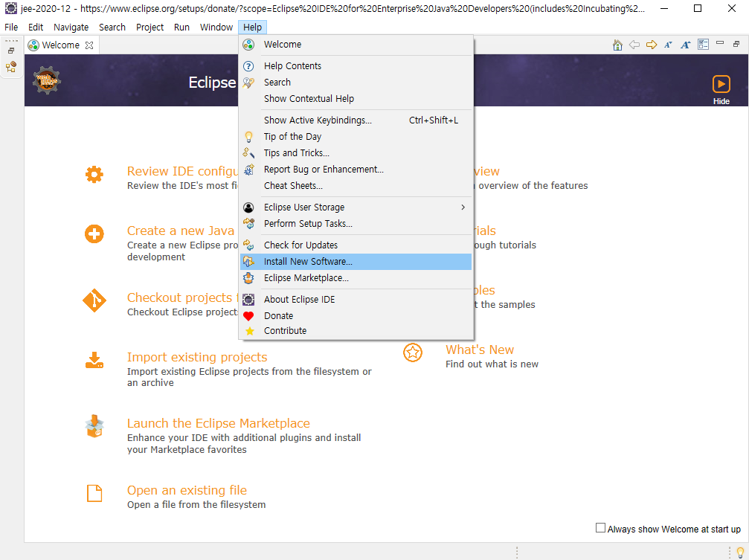Open the Search menu in menu bar

[112, 28]
